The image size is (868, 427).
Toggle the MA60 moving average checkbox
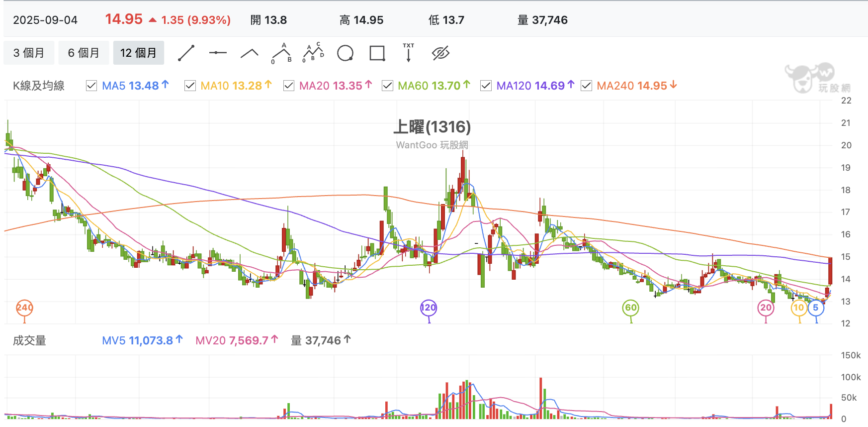[387, 86]
